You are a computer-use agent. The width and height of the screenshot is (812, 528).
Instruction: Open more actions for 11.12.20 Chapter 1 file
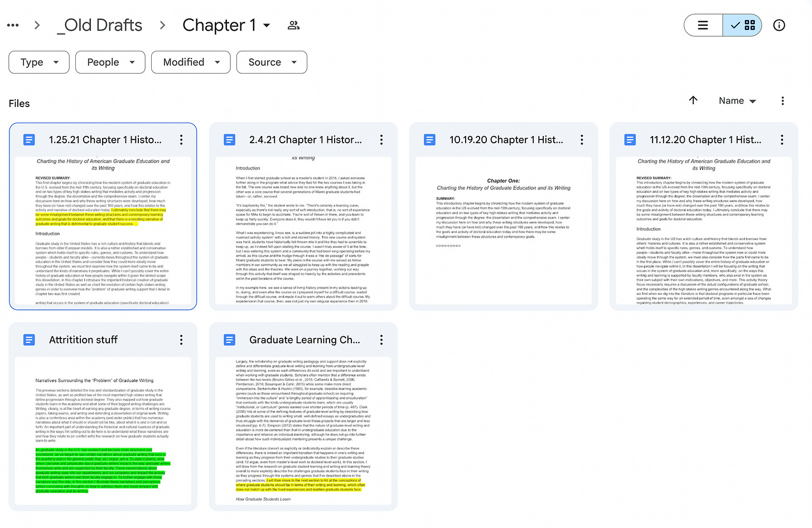click(x=782, y=140)
